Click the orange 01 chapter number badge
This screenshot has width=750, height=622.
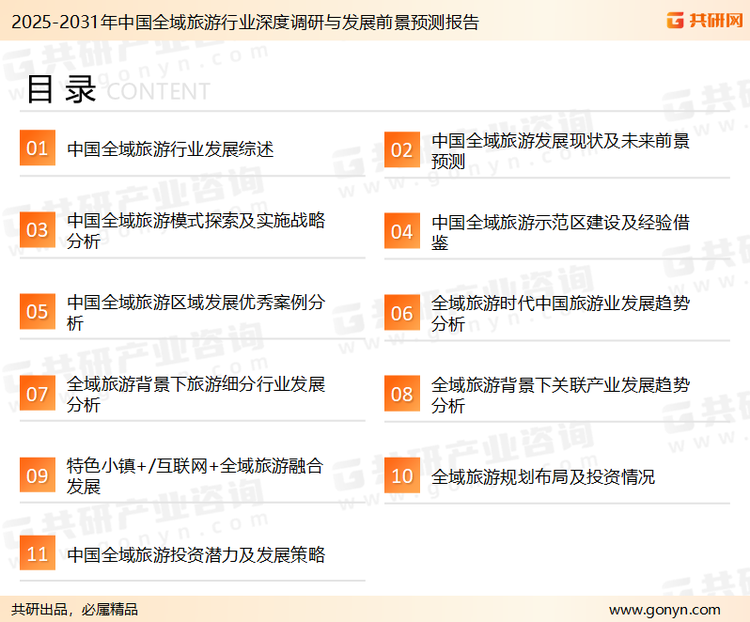pyautogui.click(x=37, y=149)
